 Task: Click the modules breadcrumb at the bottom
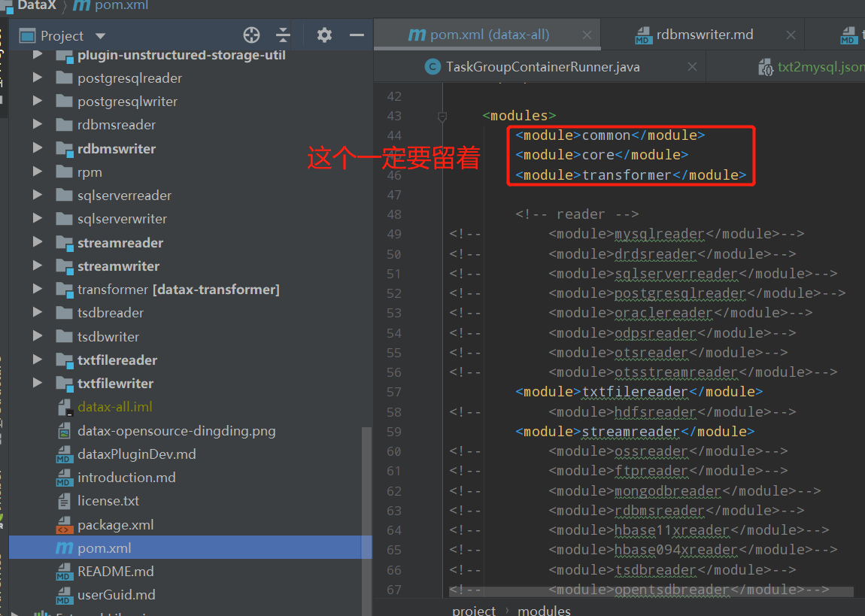pyautogui.click(x=544, y=610)
